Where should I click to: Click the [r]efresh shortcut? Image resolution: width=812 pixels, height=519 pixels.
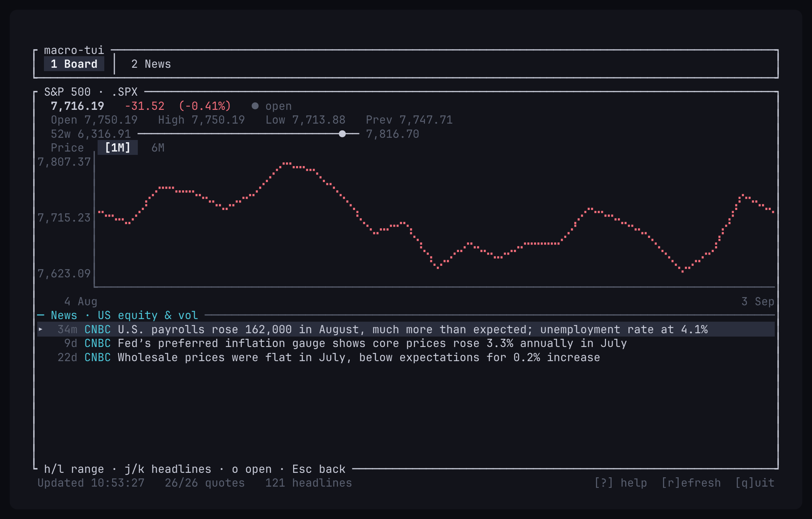coord(691,483)
